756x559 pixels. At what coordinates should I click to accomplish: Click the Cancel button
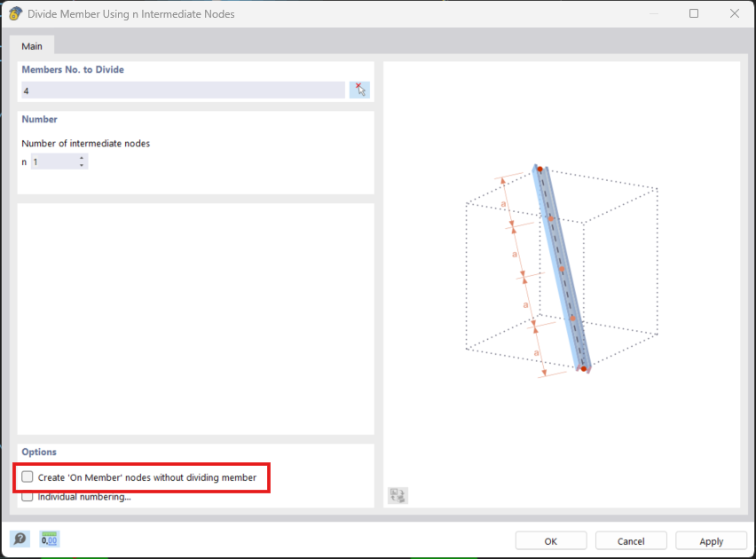click(x=631, y=541)
